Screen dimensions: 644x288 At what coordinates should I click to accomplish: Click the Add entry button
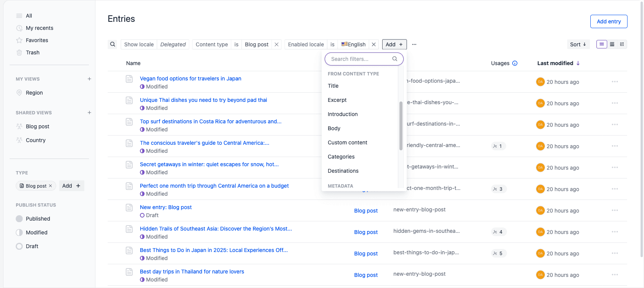click(609, 21)
